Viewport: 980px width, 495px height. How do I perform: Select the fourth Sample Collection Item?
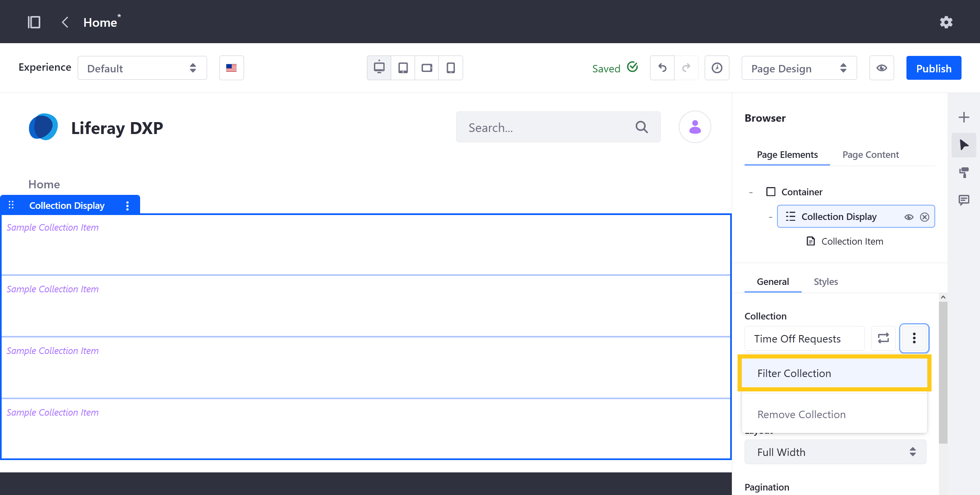click(x=366, y=428)
